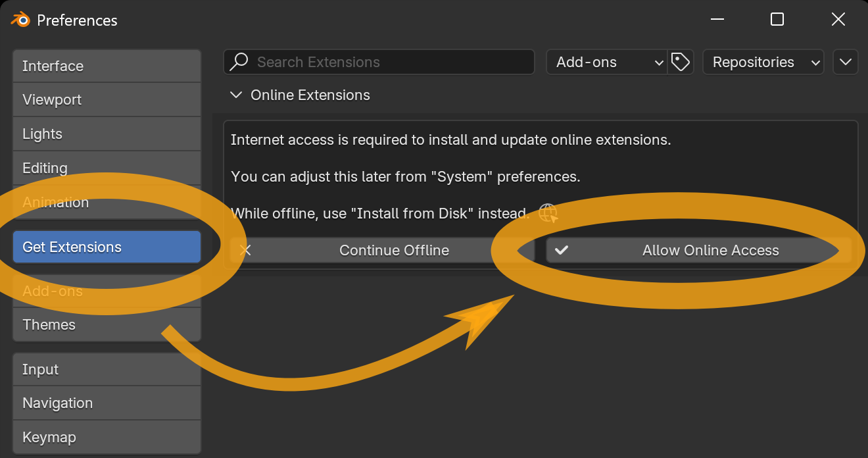Click the tag filter icon

[681, 62]
